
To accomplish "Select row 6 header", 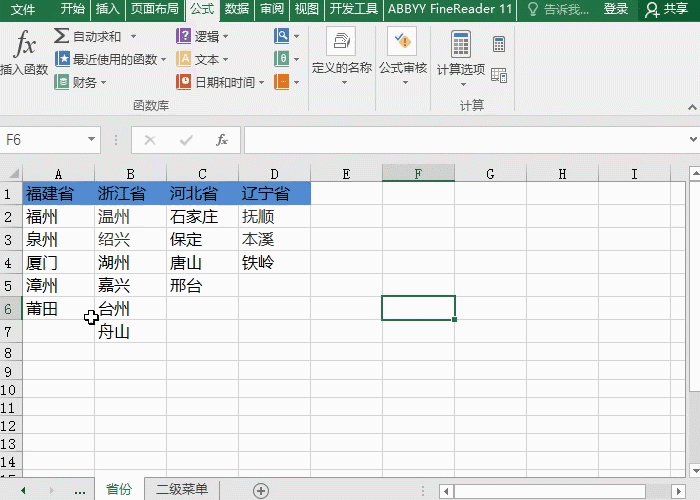I will click(x=9, y=308).
